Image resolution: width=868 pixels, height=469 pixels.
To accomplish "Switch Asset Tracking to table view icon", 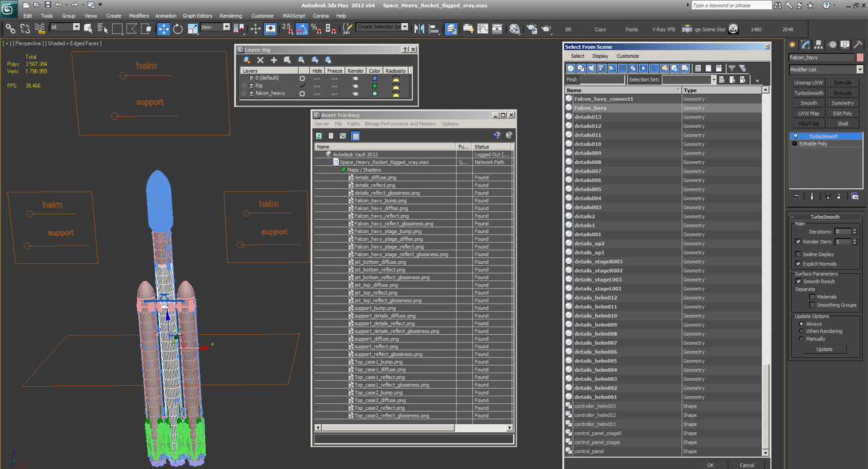I will pos(355,136).
